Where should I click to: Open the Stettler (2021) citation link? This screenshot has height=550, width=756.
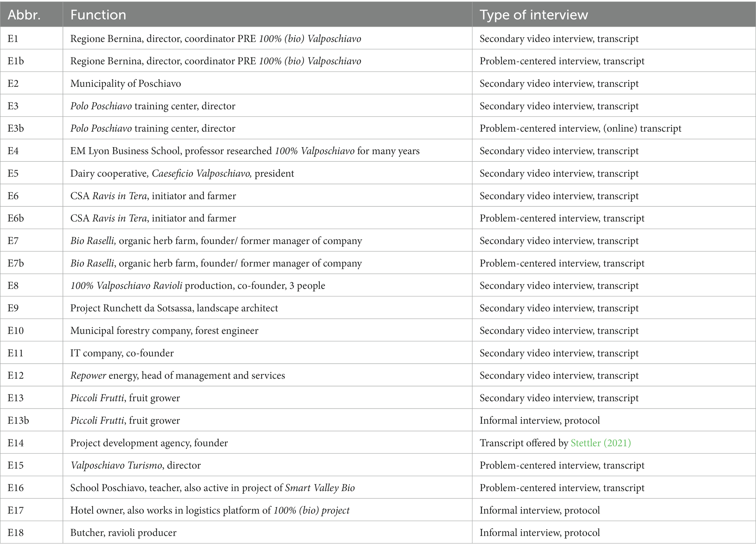(x=601, y=443)
